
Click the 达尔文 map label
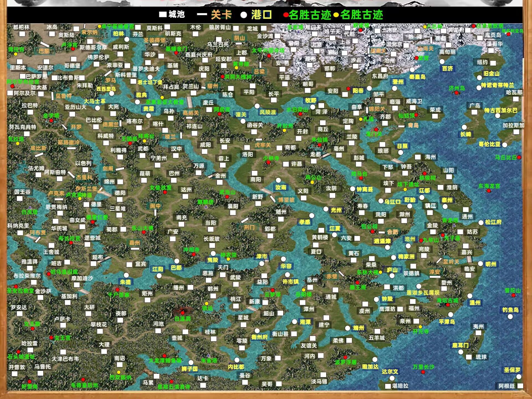click(x=390, y=372)
